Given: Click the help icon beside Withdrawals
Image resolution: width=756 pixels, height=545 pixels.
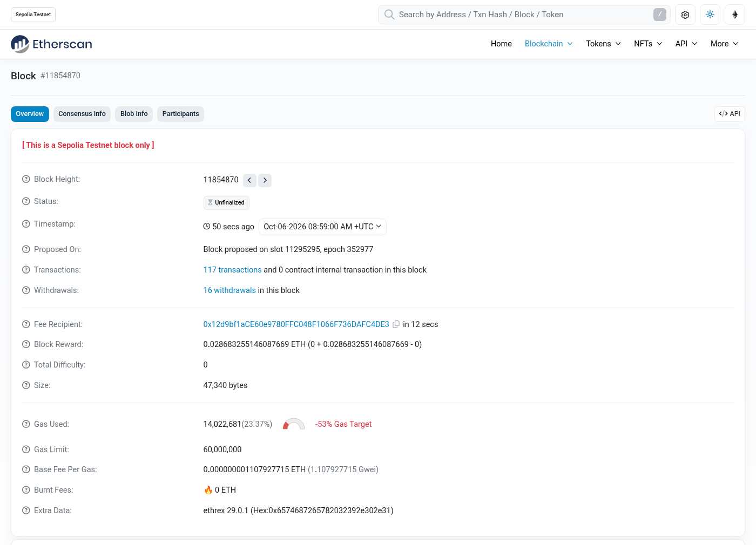Looking at the screenshot, I should coord(26,290).
